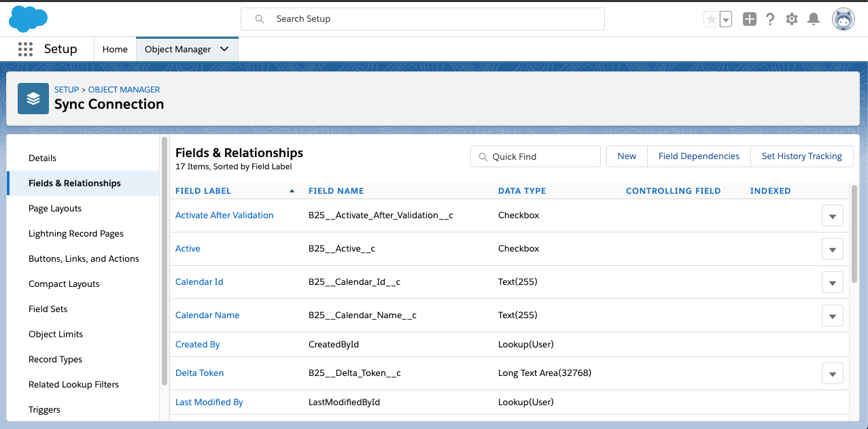Open row menu for Activate After Validation
Screen dimensions: 868x429
click(832, 216)
